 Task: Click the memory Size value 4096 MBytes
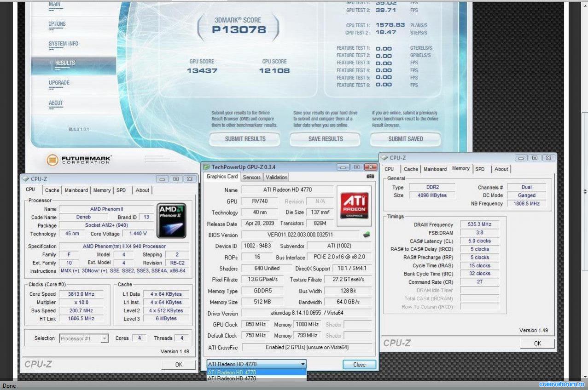[432, 195]
